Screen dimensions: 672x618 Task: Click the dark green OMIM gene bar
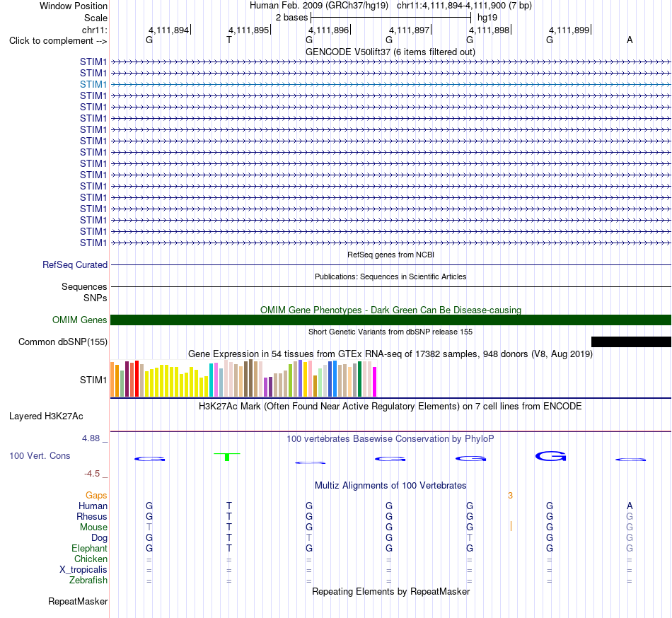[390, 320]
